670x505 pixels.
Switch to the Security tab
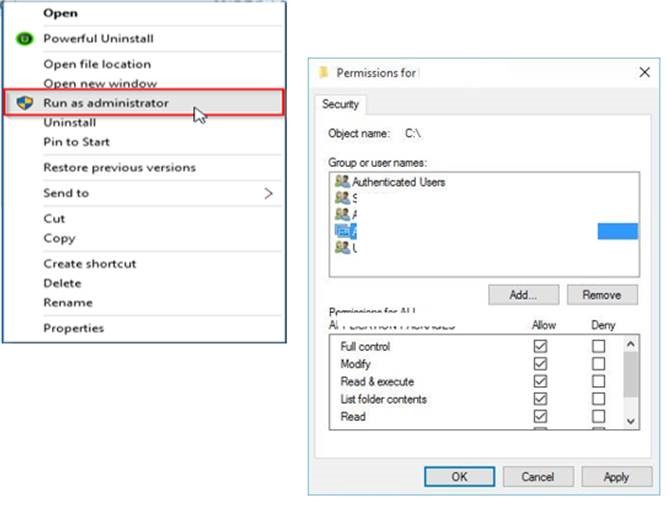[x=340, y=104]
